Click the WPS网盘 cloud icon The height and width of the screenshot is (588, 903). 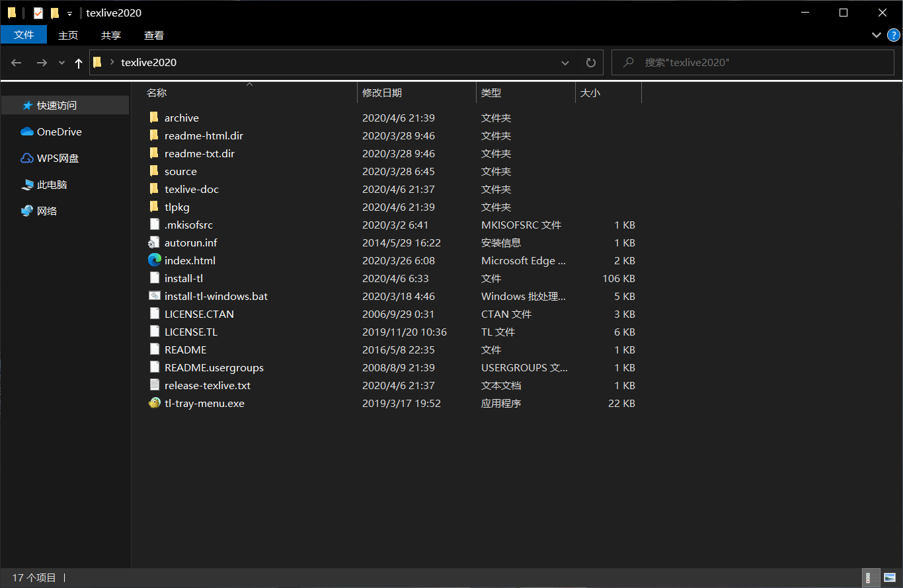click(x=27, y=158)
